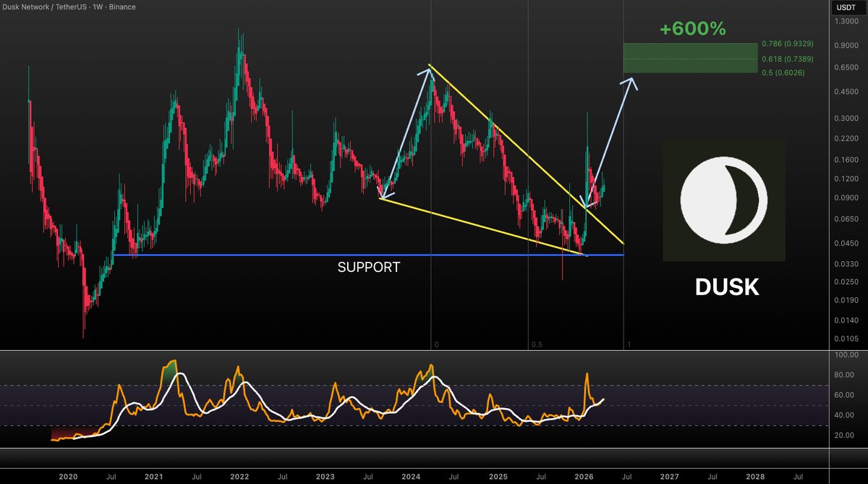Click the 2027 time axis label
868x484 pixels.
coord(669,477)
